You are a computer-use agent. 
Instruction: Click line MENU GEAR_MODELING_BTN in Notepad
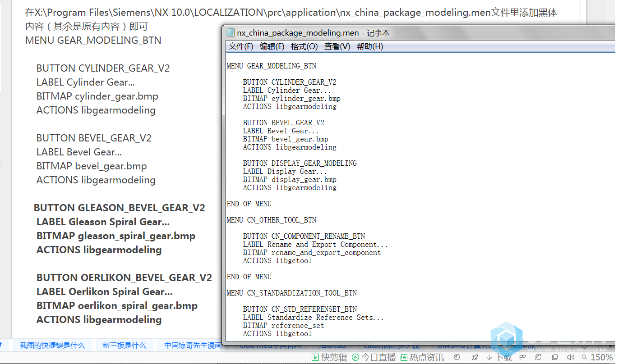click(x=272, y=66)
